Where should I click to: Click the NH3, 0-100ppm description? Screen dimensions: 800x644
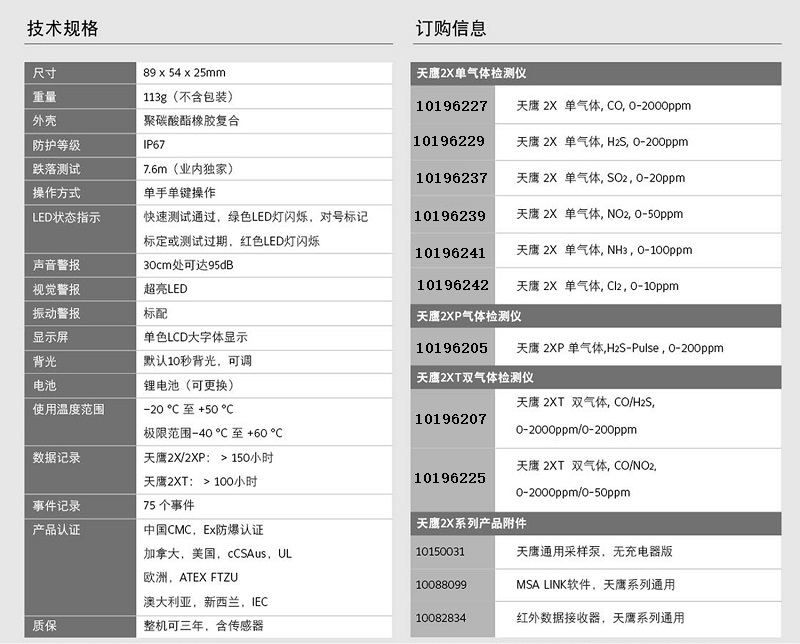point(604,250)
